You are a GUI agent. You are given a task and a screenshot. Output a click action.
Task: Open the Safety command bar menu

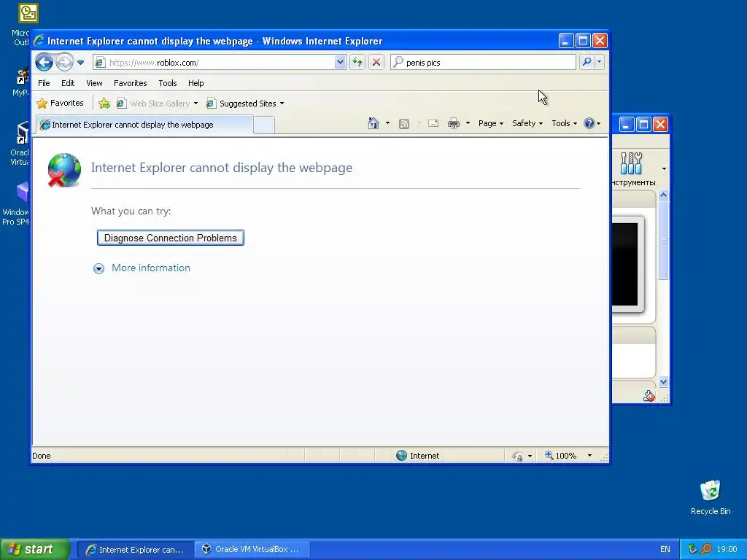(527, 123)
